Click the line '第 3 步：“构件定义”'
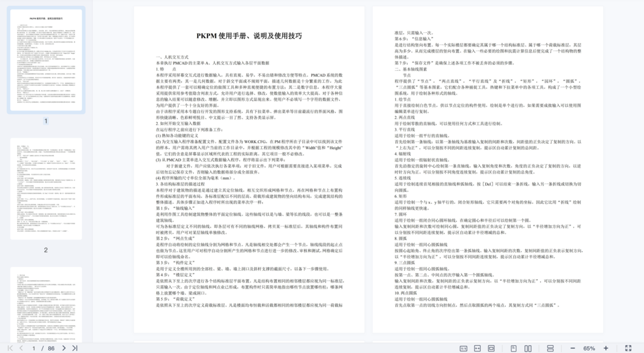 point(175,262)
